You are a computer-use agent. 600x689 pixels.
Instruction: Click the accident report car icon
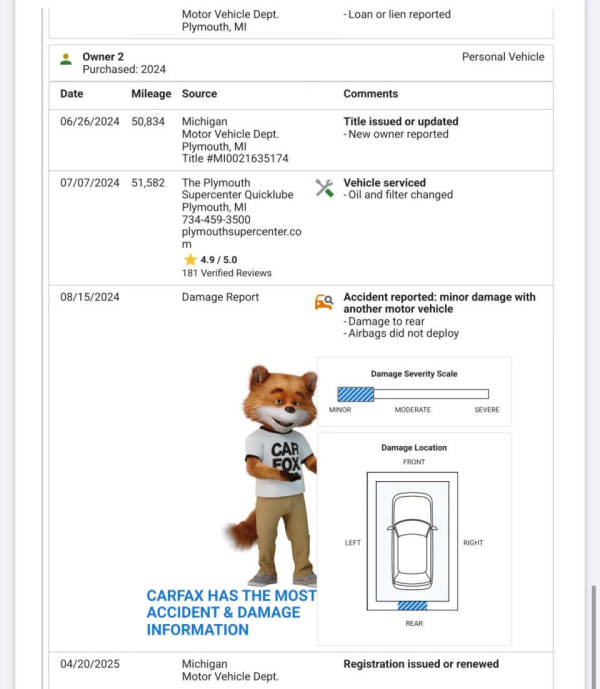click(x=324, y=302)
